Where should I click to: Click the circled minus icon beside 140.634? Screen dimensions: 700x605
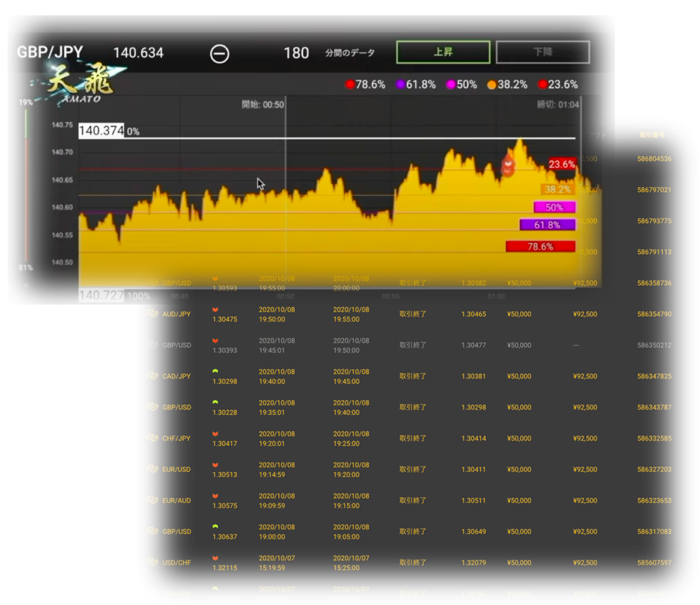coord(219,54)
